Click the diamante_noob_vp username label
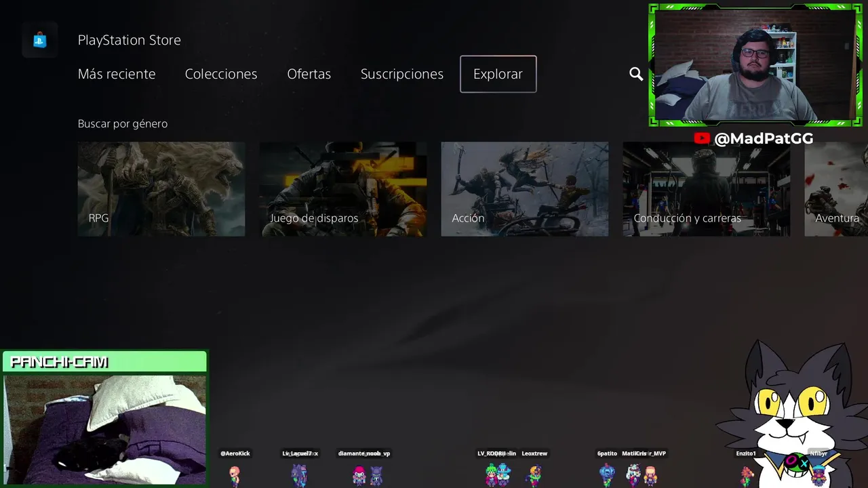Image resolution: width=868 pixels, height=488 pixels. coord(364,453)
